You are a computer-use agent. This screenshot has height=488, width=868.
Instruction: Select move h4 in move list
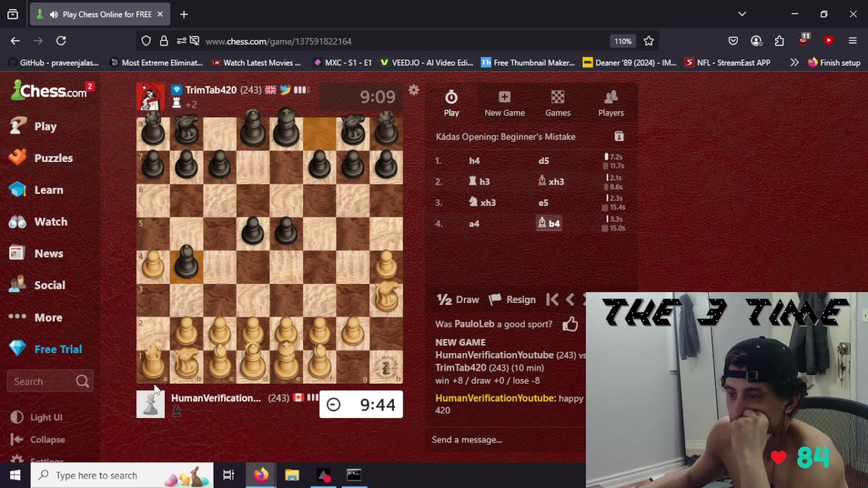[x=474, y=161]
